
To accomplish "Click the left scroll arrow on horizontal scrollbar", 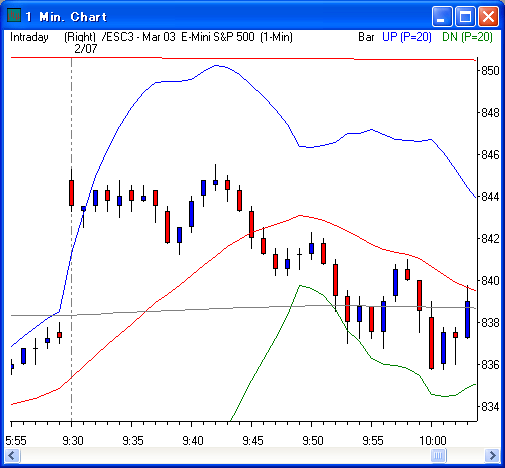I will point(12,455).
